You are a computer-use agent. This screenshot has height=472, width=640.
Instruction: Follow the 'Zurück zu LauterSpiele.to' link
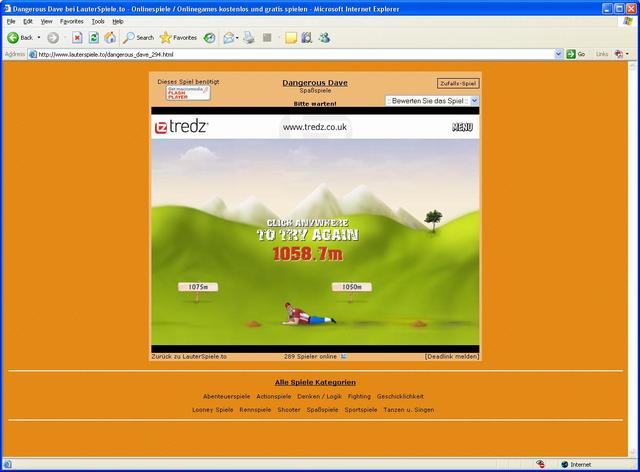point(189,356)
